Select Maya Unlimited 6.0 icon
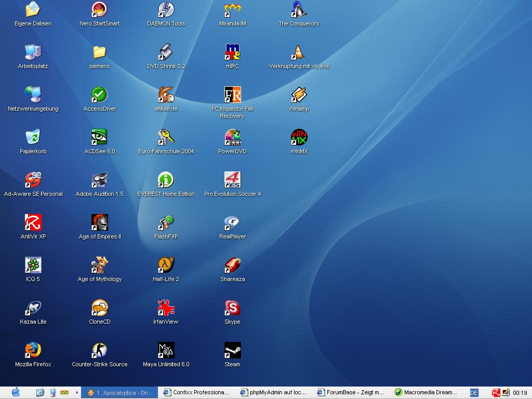 (x=166, y=350)
